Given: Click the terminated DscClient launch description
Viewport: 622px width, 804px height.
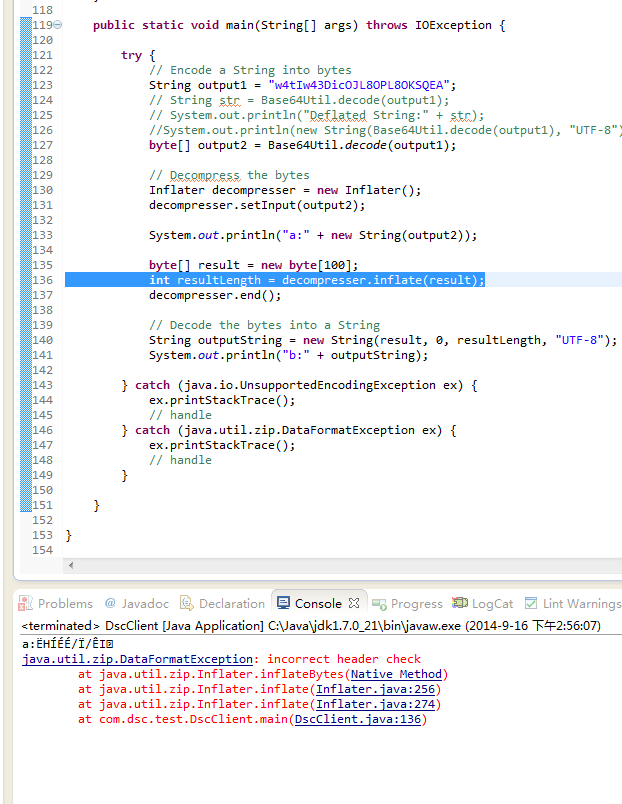Looking at the screenshot, I should coord(310,625).
